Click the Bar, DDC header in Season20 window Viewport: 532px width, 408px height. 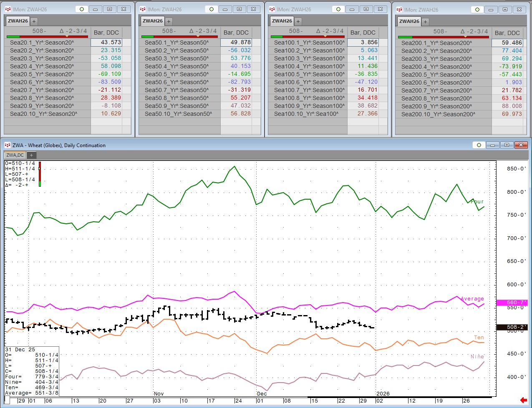point(106,33)
